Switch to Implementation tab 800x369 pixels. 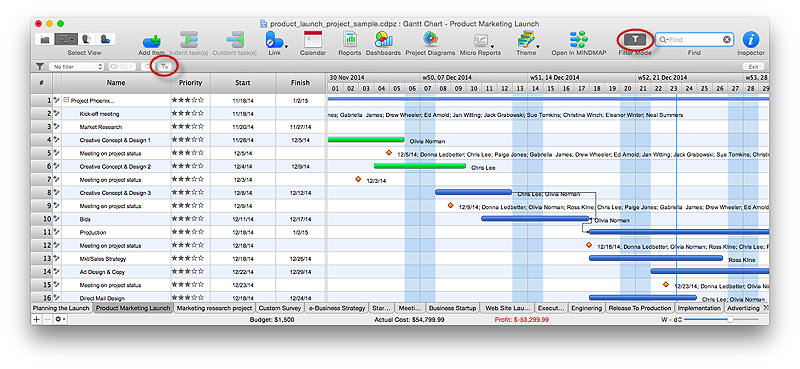[x=699, y=308]
